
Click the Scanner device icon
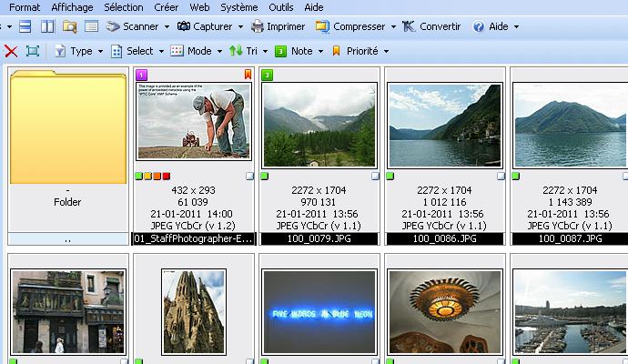[113, 26]
